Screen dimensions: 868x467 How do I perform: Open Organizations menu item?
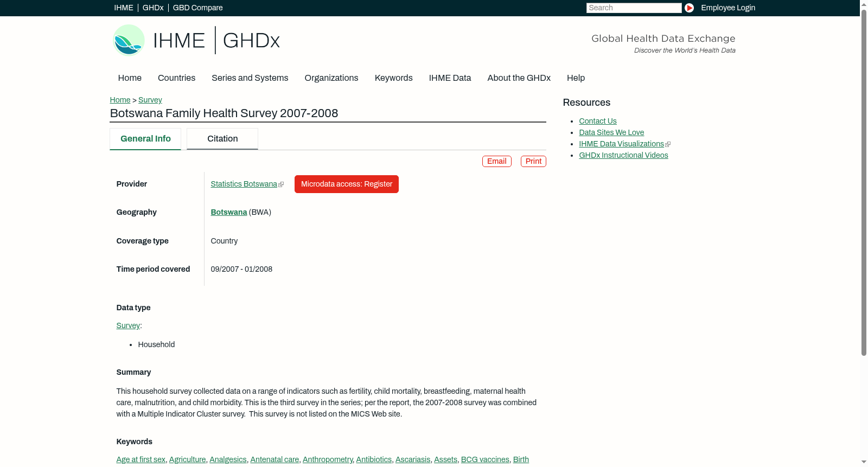tap(331, 78)
